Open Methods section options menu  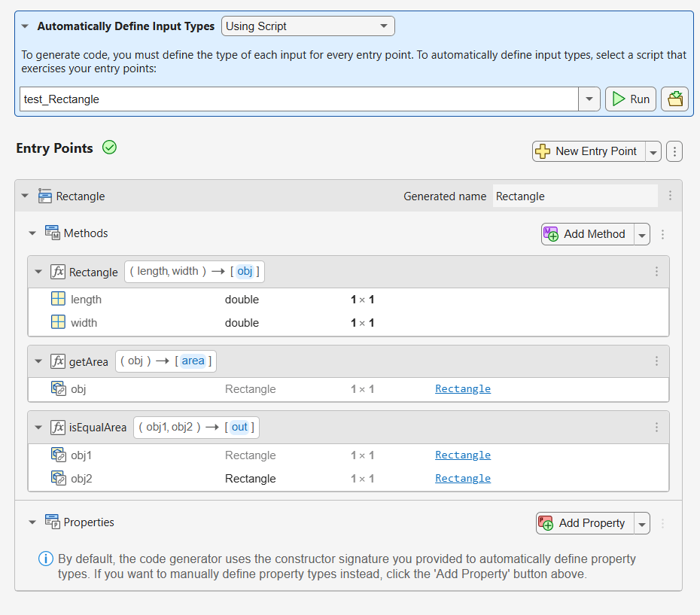pos(662,234)
